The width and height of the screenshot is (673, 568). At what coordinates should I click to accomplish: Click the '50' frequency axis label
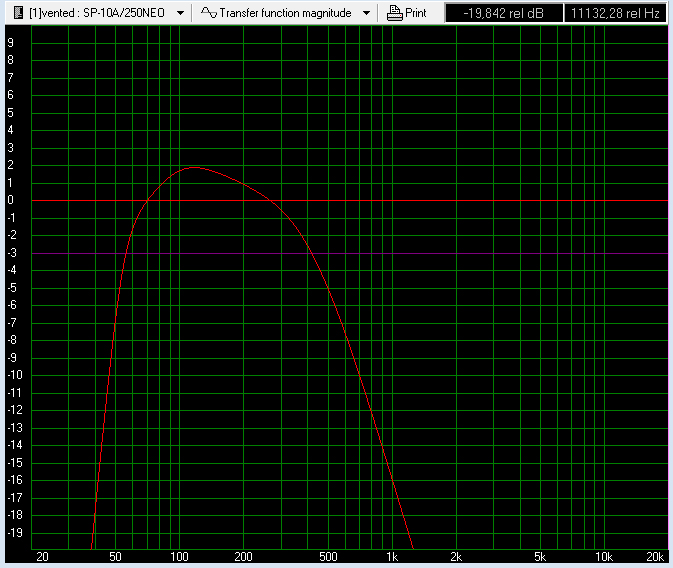tap(115, 557)
